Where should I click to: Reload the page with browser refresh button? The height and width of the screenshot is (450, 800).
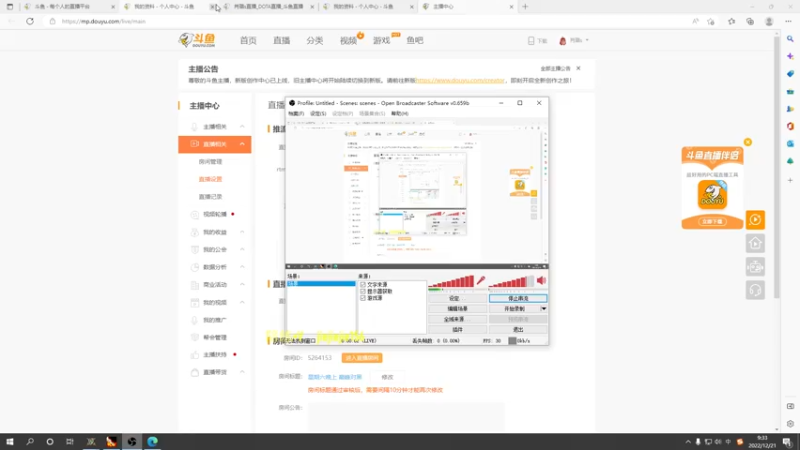[30, 21]
